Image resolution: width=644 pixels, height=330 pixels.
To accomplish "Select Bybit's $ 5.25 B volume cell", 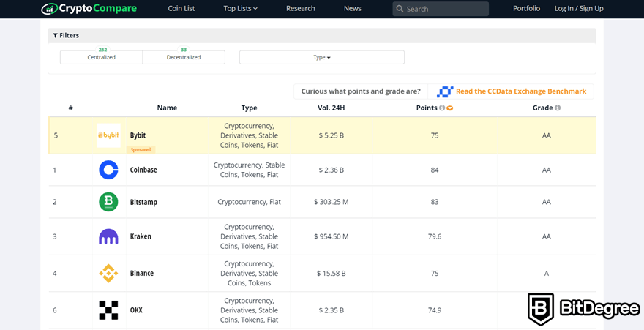I will tap(331, 135).
